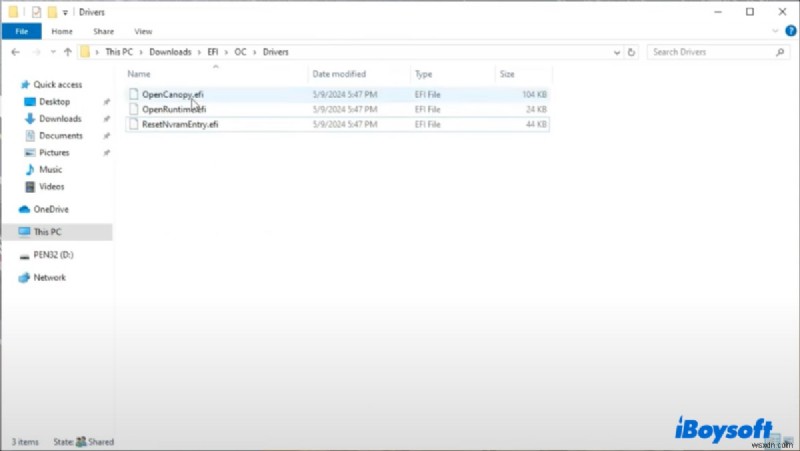The image size is (800, 451).
Task: Open the recent locations dropdown arrow
Action: (53, 52)
